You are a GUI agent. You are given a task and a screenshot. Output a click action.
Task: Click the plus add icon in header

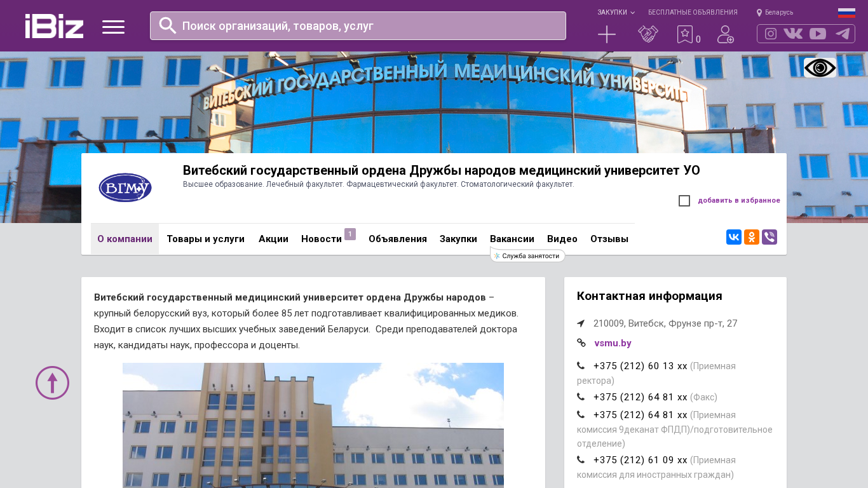[607, 34]
